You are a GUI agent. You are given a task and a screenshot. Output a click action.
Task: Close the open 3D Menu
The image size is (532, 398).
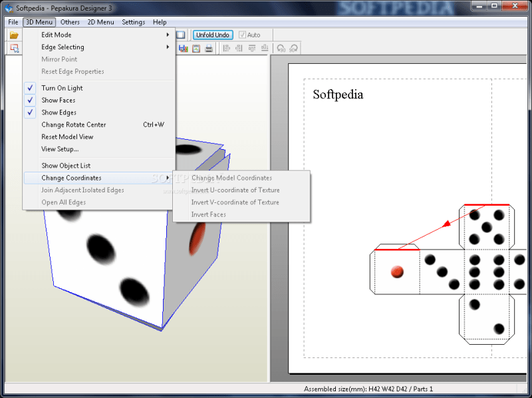coord(39,22)
